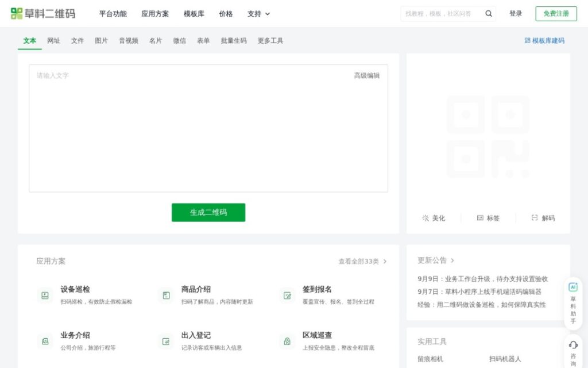Click the 出入登记 icon
This screenshot has height=368, width=588.
(x=166, y=342)
